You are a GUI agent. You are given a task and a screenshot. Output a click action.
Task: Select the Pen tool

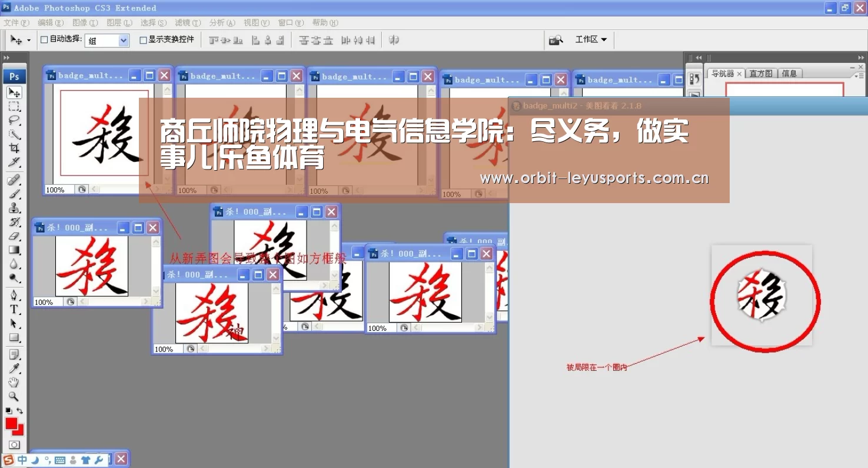point(14,296)
